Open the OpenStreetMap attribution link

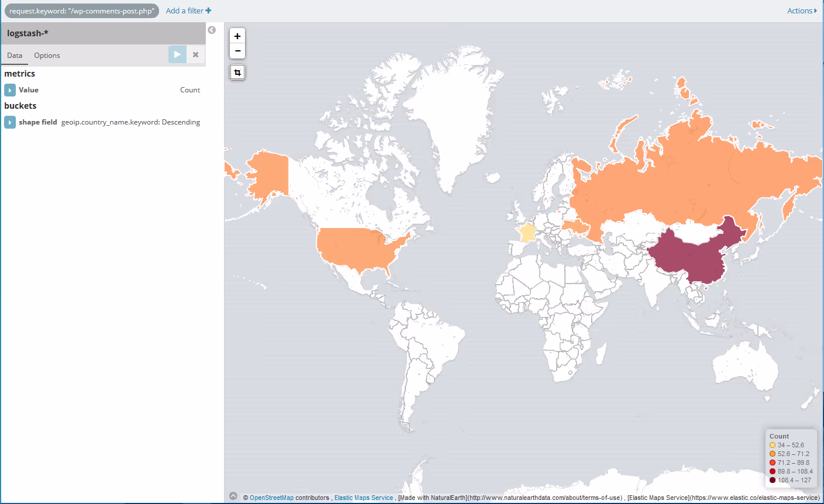click(x=271, y=498)
